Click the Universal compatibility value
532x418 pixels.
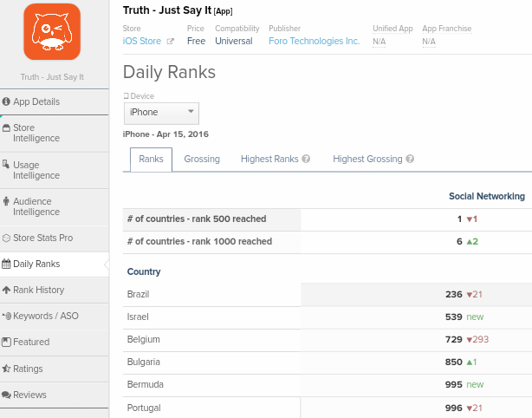[x=234, y=41]
